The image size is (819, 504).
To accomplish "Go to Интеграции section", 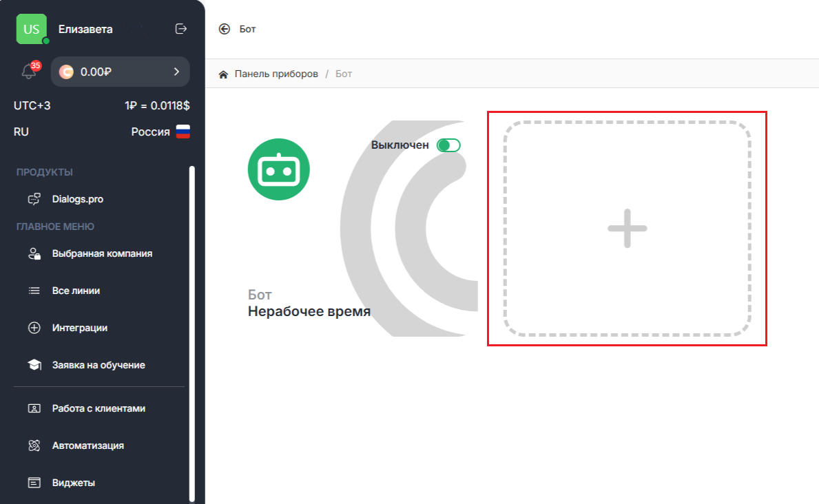I will tap(79, 328).
